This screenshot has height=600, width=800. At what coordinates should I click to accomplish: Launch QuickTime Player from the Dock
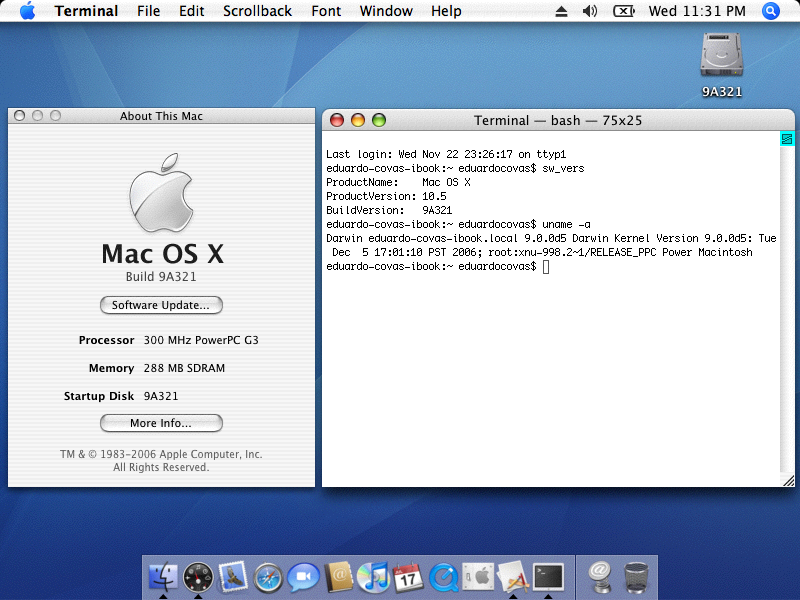click(443, 576)
